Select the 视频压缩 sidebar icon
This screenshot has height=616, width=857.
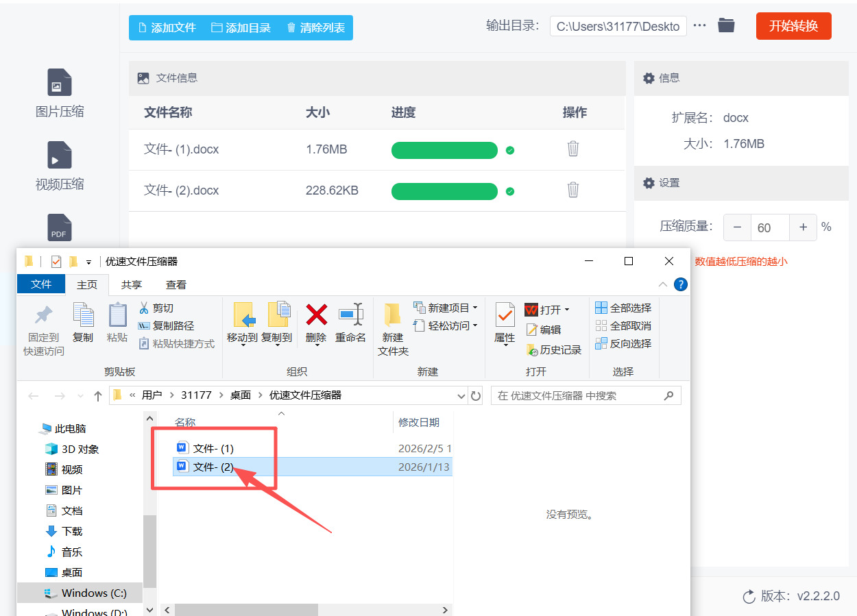(x=59, y=163)
